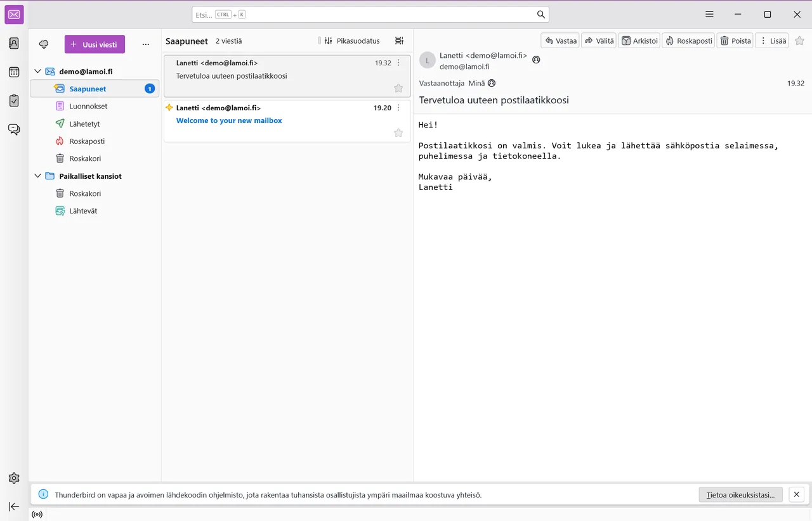Open the Chat space
812x521 pixels.
click(14, 129)
